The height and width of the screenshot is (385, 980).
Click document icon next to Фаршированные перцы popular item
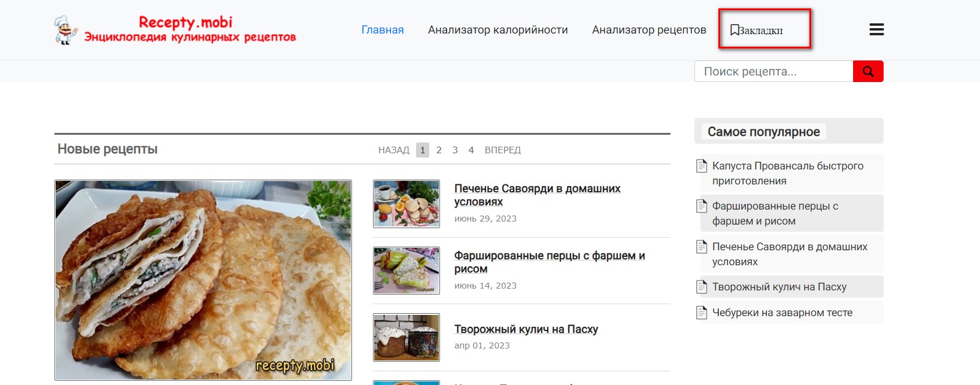pos(702,206)
